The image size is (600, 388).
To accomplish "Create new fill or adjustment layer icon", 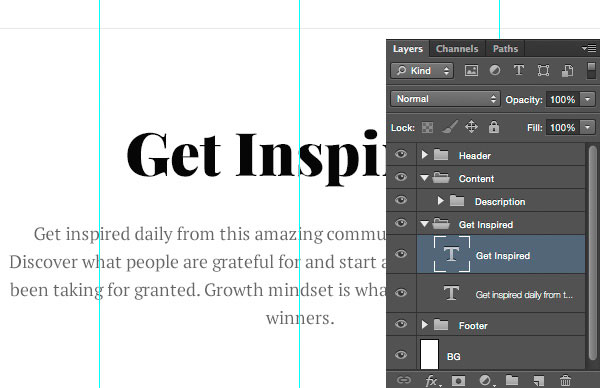I will tap(486, 380).
